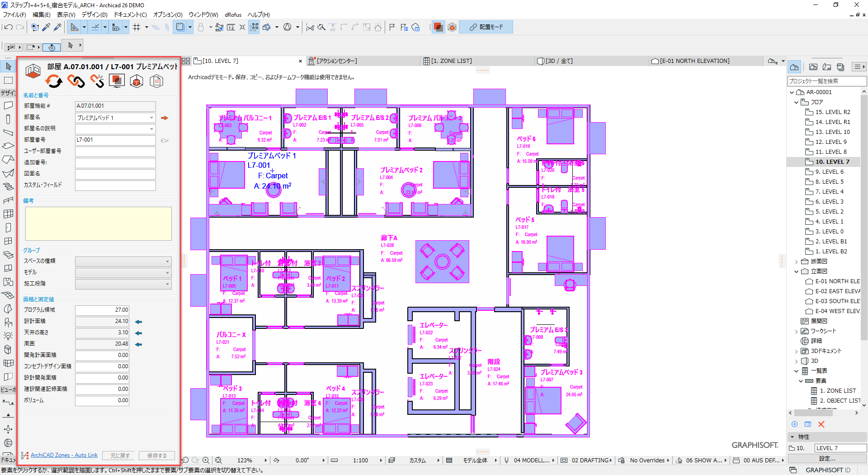Click the 保存する button

[x=157, y=456]
